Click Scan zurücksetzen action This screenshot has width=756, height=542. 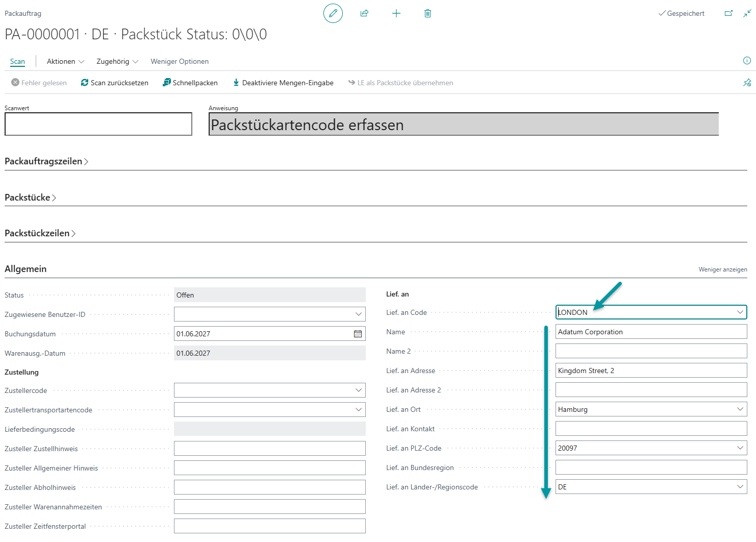pos(115,83)
